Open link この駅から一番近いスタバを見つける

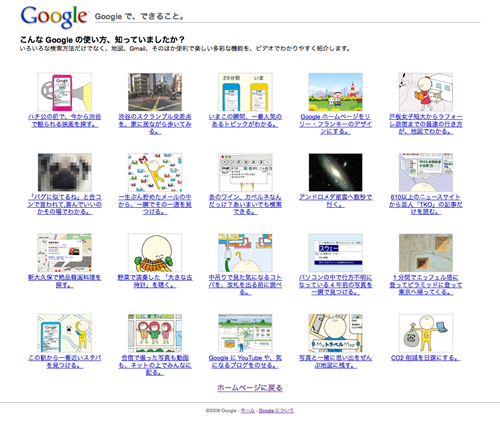click(65, 361)
